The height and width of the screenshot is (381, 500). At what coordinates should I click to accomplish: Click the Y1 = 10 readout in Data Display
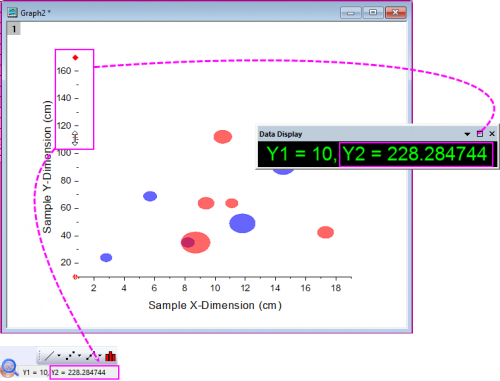(x=300, y=154)
